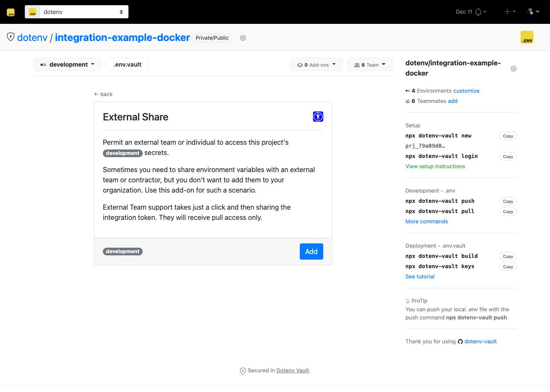This screenshot has height=392, width=550.
Task: Add the External Share add-on
Action: click(x=311, y=252)
